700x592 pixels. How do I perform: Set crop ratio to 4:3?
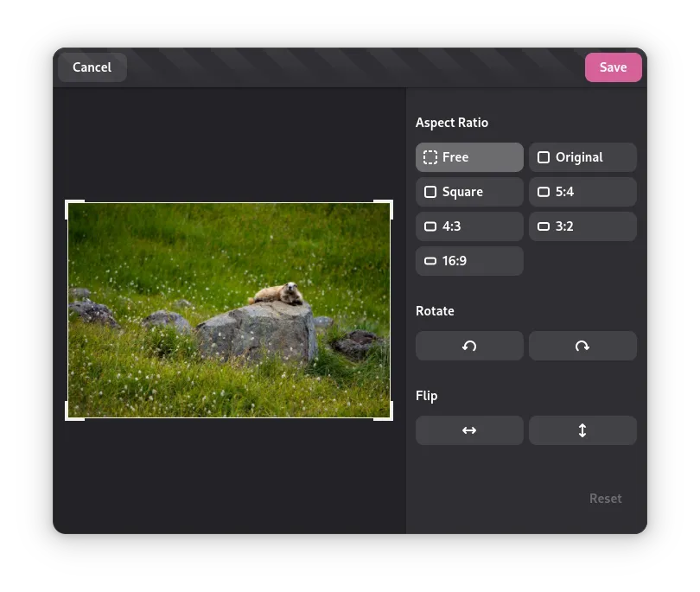pyautogui.click(x=469, y=226)
